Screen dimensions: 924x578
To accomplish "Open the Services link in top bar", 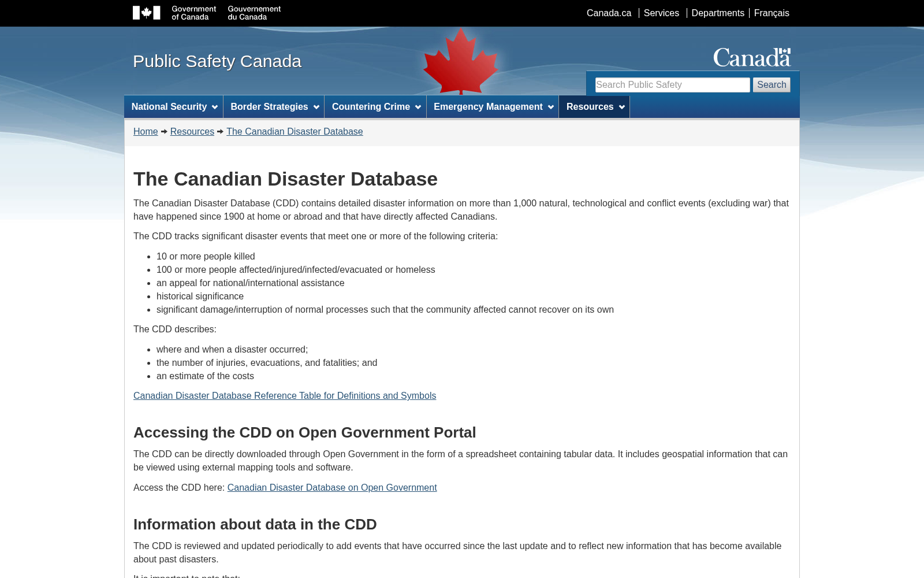I will click(x=661, y=13).
